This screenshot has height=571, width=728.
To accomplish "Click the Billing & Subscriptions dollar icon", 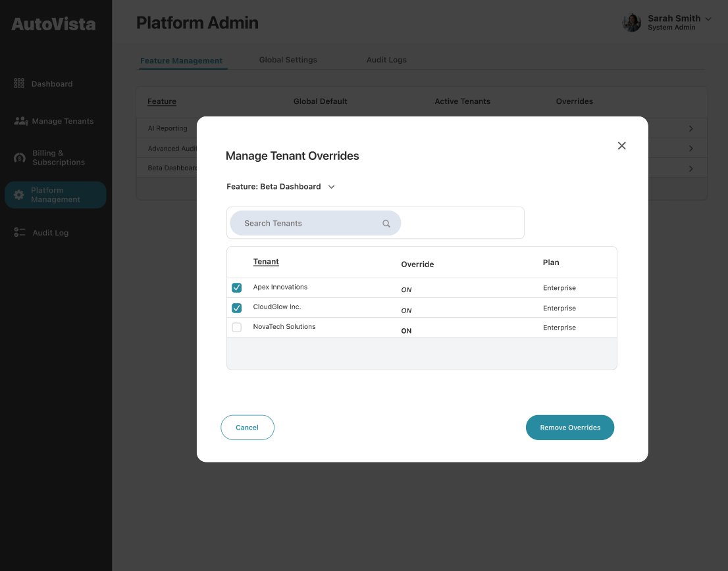I will 20,158.
